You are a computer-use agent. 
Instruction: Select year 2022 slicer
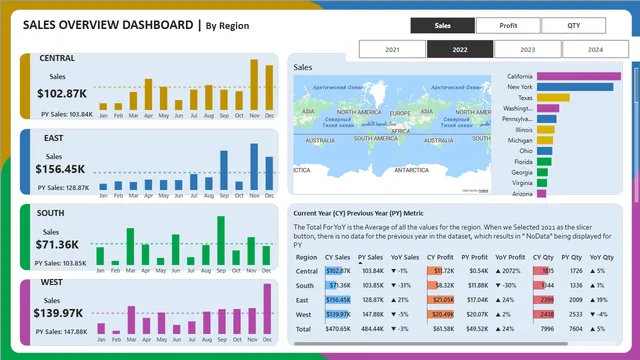460,49
